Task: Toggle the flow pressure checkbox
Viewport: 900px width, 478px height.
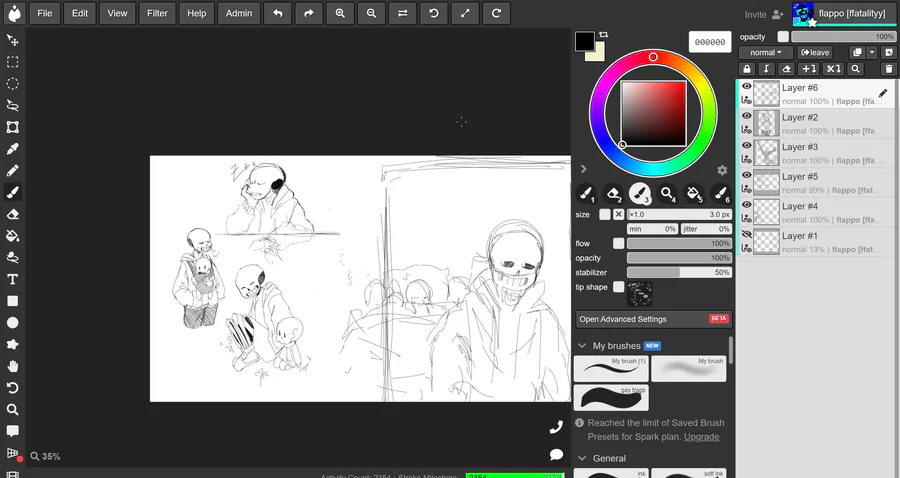Action: tap(618, 243)
